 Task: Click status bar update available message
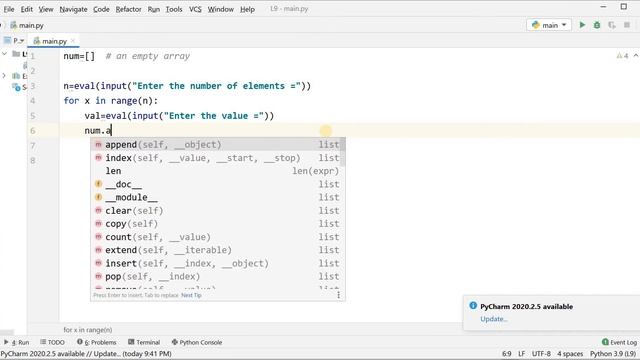click(x=86, y=353)
